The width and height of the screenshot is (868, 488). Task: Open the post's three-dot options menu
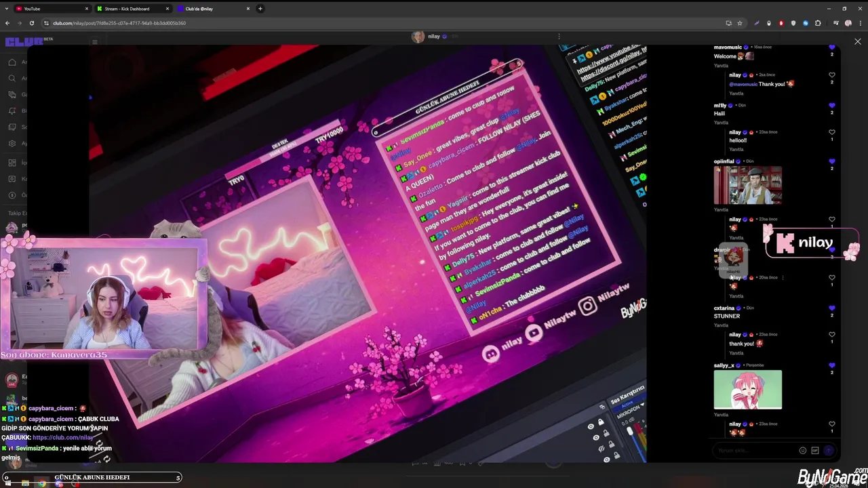pyautogui.click(x=559, y=36)
